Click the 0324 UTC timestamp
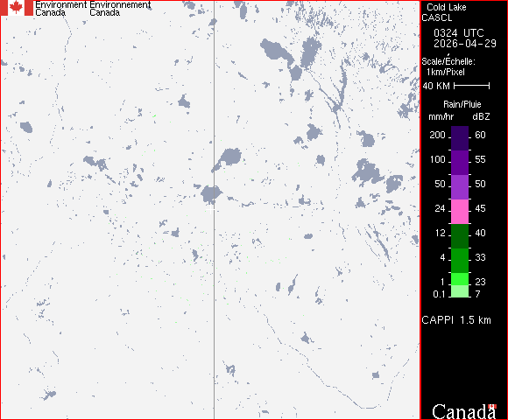This screenshot has height=420, width=508. 458,33
